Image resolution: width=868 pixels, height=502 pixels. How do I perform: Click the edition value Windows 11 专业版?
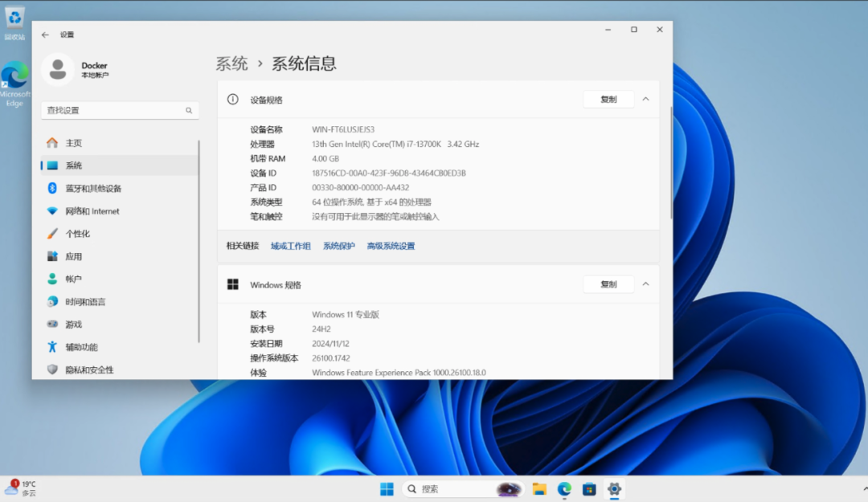(346, 314)
